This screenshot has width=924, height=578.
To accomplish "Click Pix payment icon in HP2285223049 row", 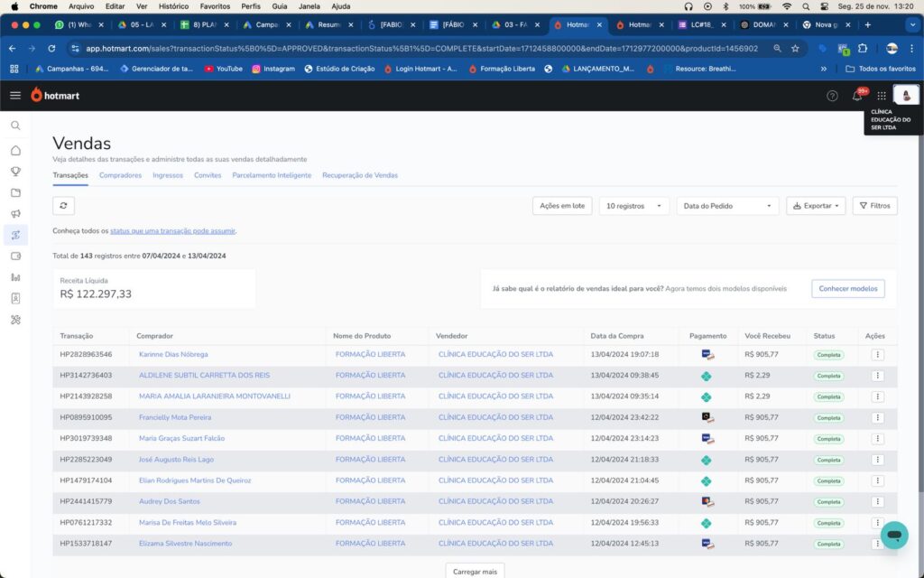I will coord(706,460).
